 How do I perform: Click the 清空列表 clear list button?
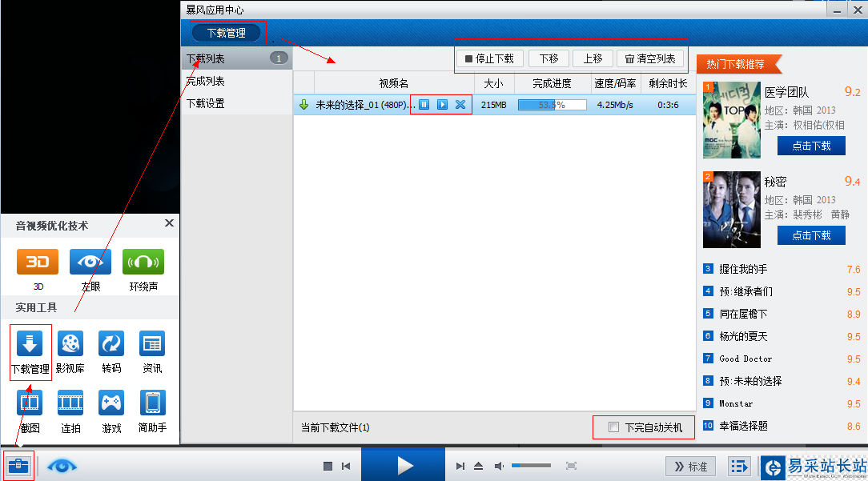click(650, 58)
